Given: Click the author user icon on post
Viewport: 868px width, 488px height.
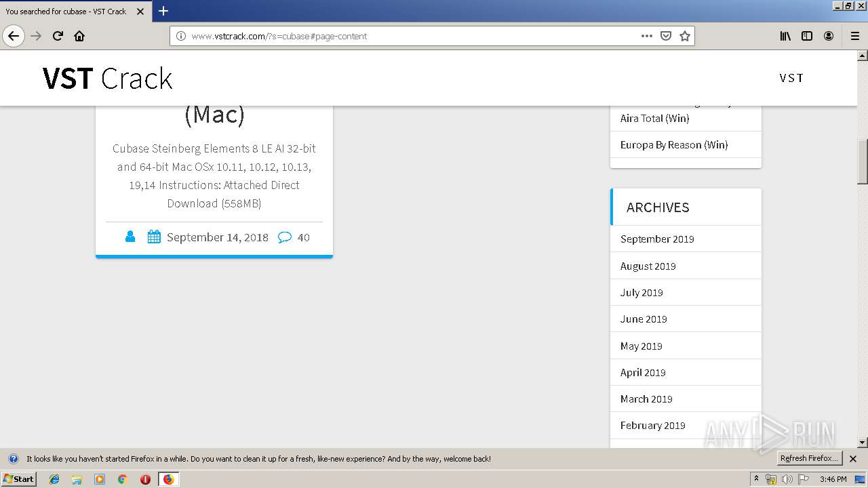Looking at the screenshot, I should coord(130,237).
